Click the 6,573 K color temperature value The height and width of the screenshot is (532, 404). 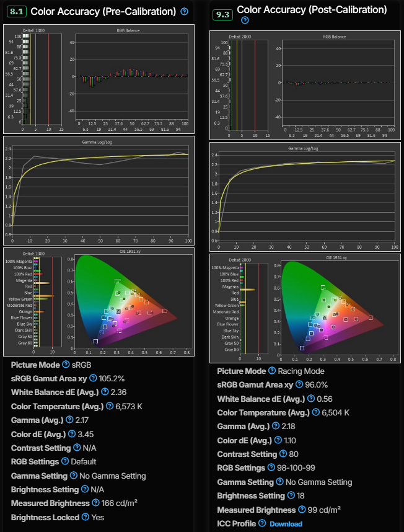[x=129, y=407]
